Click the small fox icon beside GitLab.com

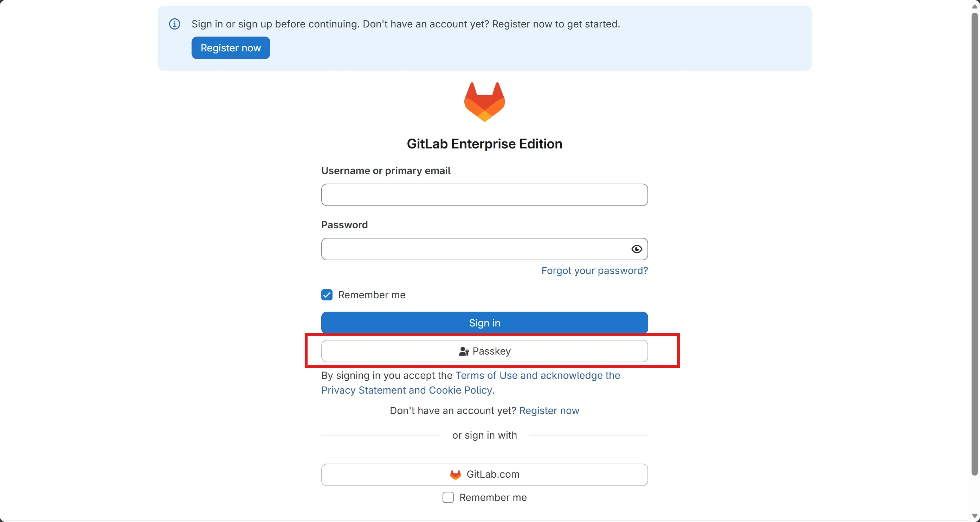(456, 475)
